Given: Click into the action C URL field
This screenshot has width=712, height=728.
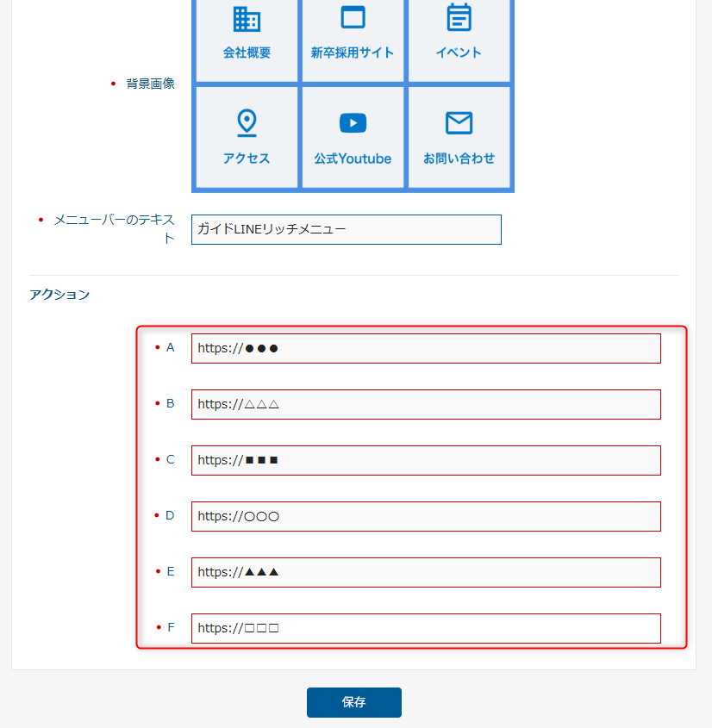Looking at the screenshot, I should [x=426, y=460].
